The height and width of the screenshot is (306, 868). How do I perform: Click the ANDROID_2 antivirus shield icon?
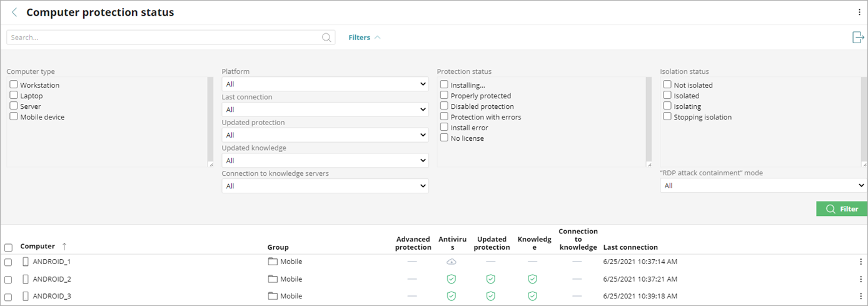pos(451,279)
